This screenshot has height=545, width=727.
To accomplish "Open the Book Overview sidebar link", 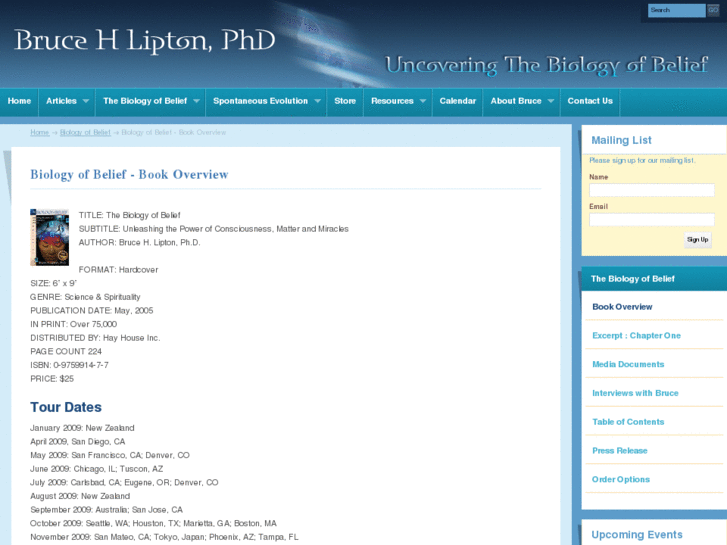I will coord(622,307).
